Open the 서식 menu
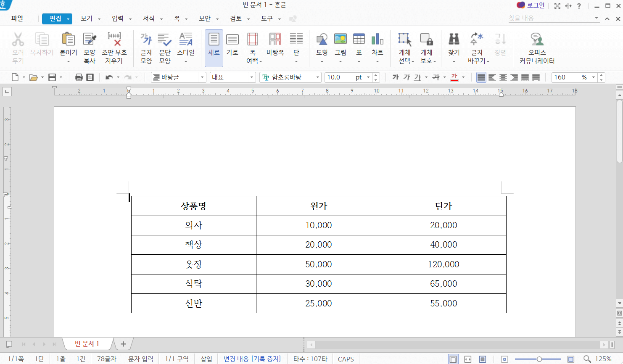The height and width of the screenshot is (364, 623). point(149,18)
